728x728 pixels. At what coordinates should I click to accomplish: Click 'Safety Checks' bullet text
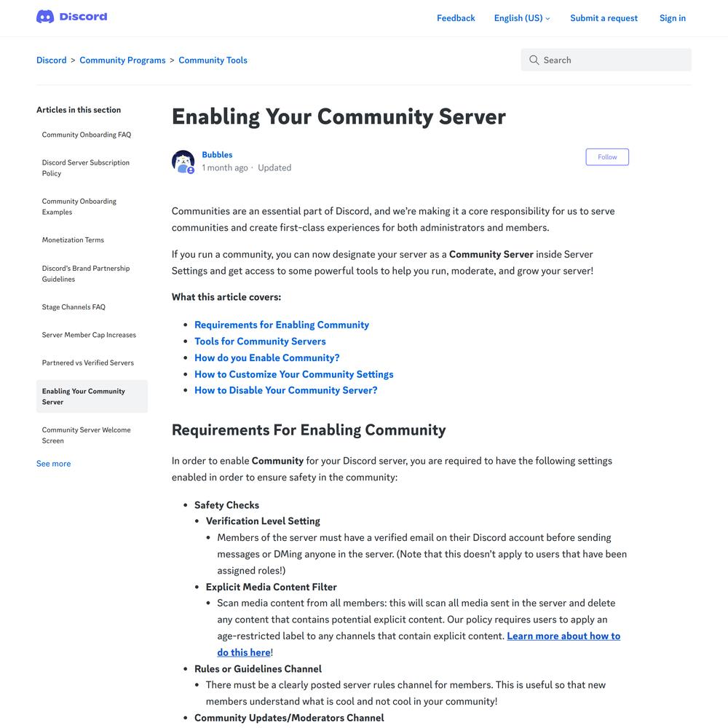[x=226, y=505]
